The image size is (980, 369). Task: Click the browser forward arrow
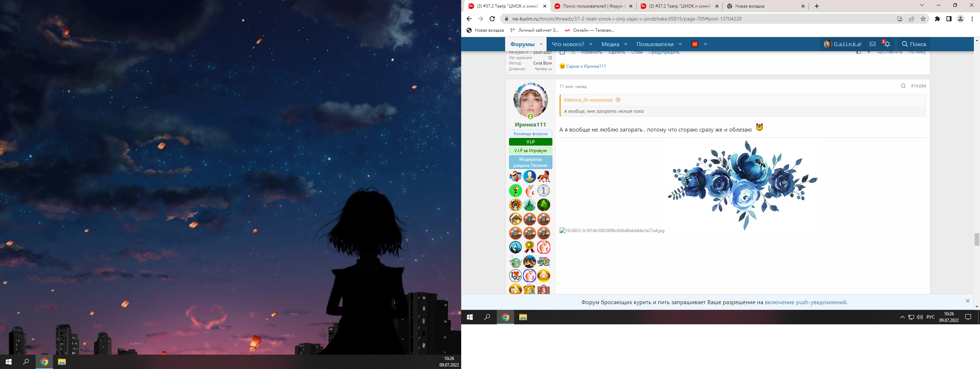coord(481,19)
